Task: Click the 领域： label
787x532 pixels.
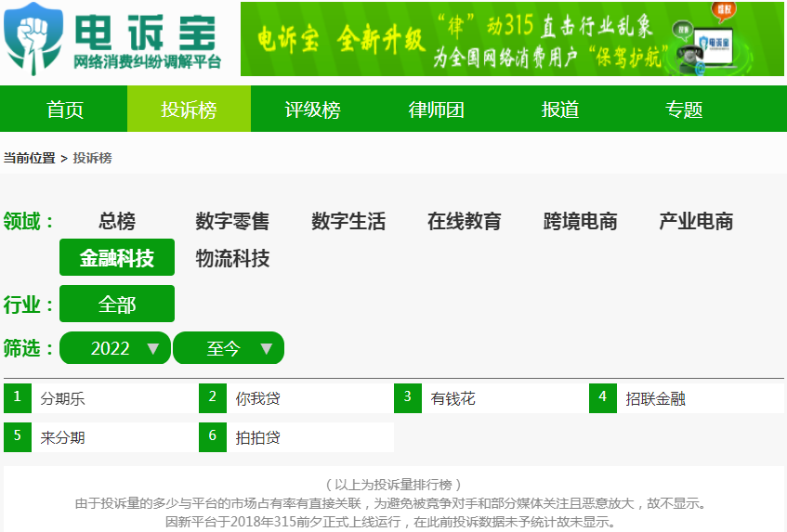Action: [x=29, y=221]
